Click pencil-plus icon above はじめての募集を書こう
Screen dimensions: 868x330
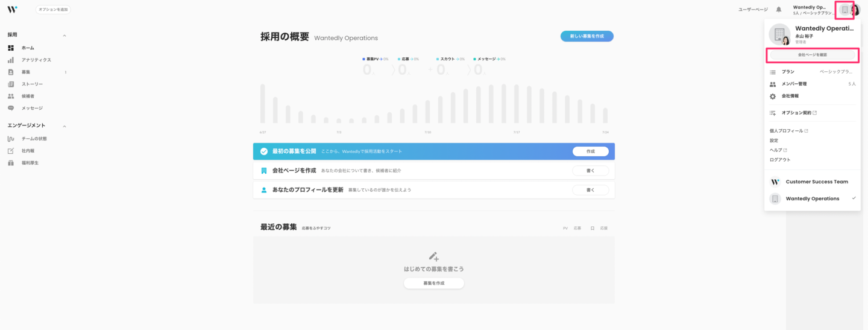[433, 256]
